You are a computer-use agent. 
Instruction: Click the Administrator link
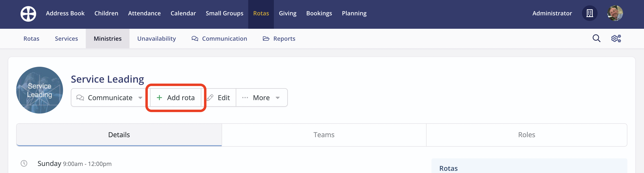[552, 13]
